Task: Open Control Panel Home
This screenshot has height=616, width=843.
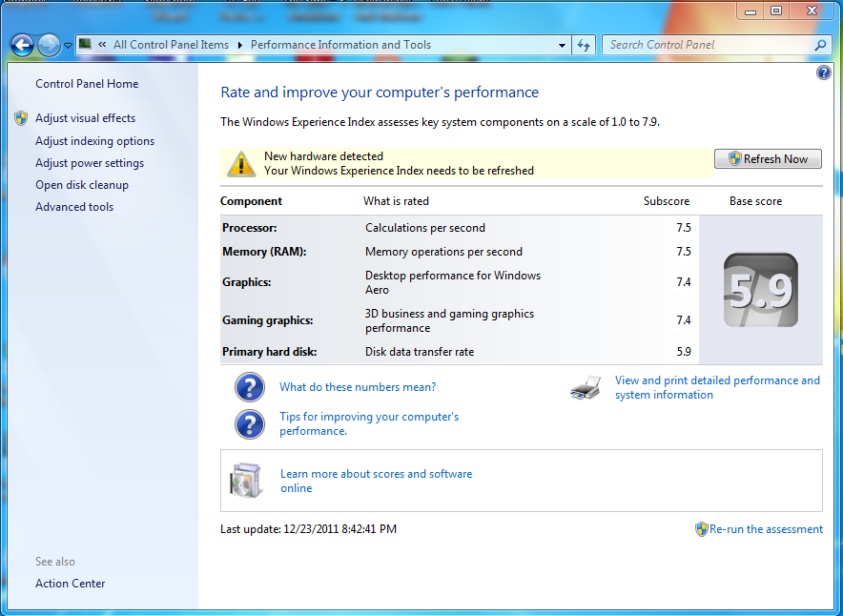Action: (x=87, y=84)
